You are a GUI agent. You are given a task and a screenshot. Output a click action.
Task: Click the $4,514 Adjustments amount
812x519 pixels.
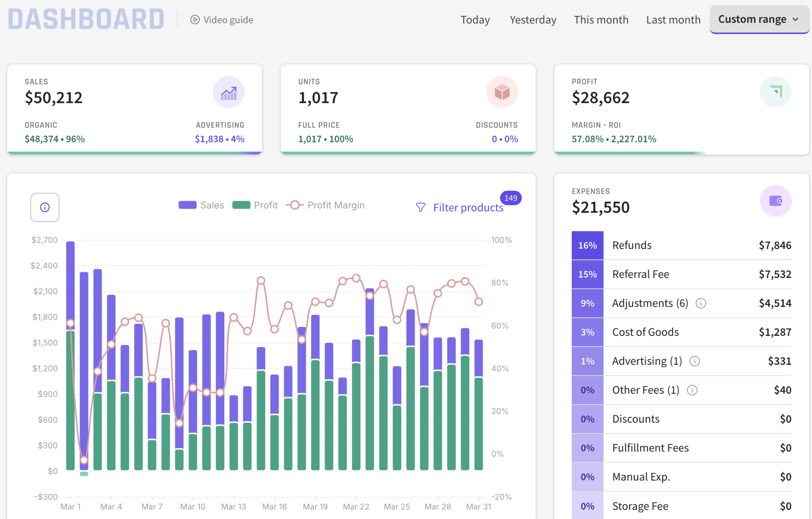tap(775, 303)
